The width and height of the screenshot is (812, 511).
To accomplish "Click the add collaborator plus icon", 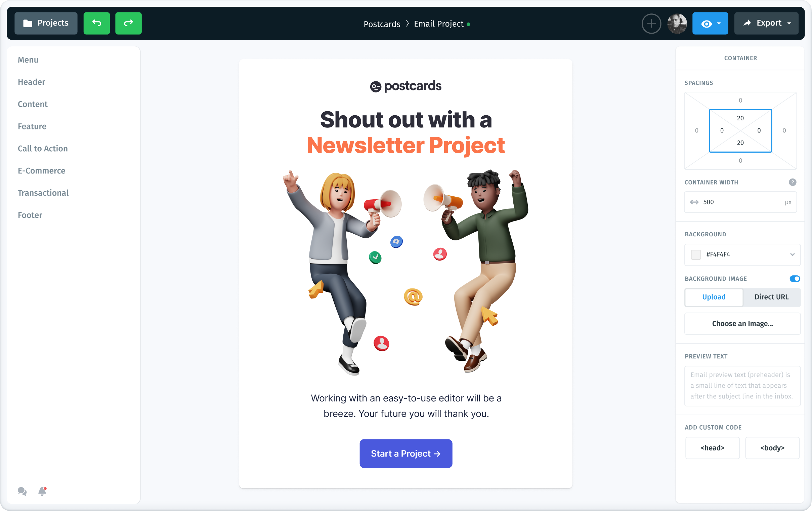I will pyautogui.click(x=651, y=24).
